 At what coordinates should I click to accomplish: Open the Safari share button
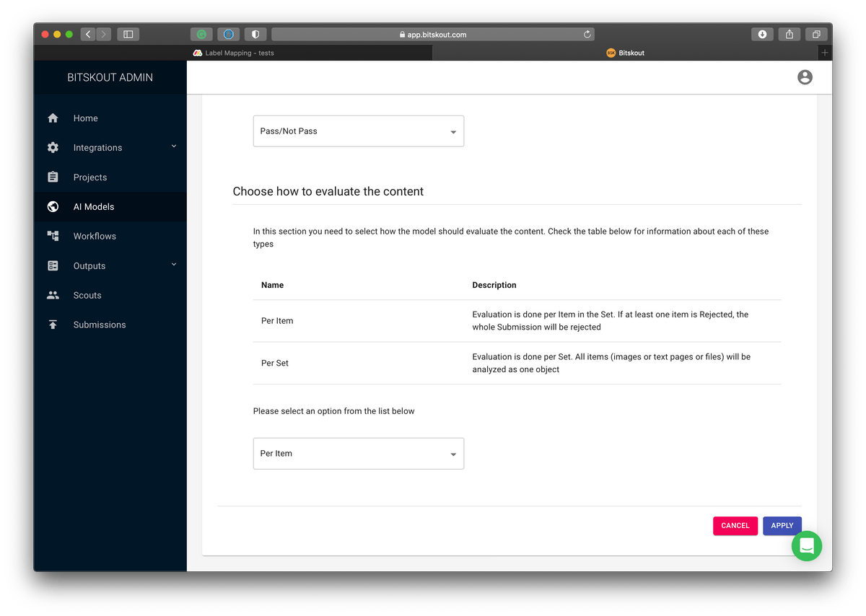790,34
